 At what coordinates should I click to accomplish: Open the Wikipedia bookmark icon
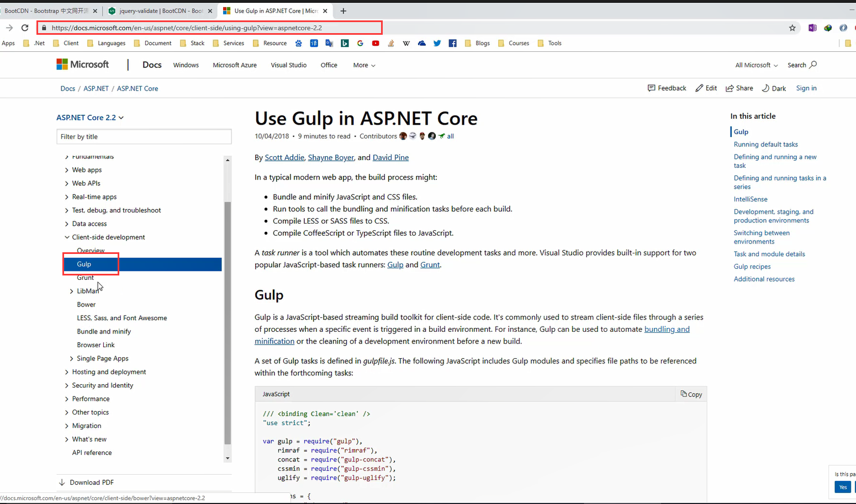tap(406, 43)
